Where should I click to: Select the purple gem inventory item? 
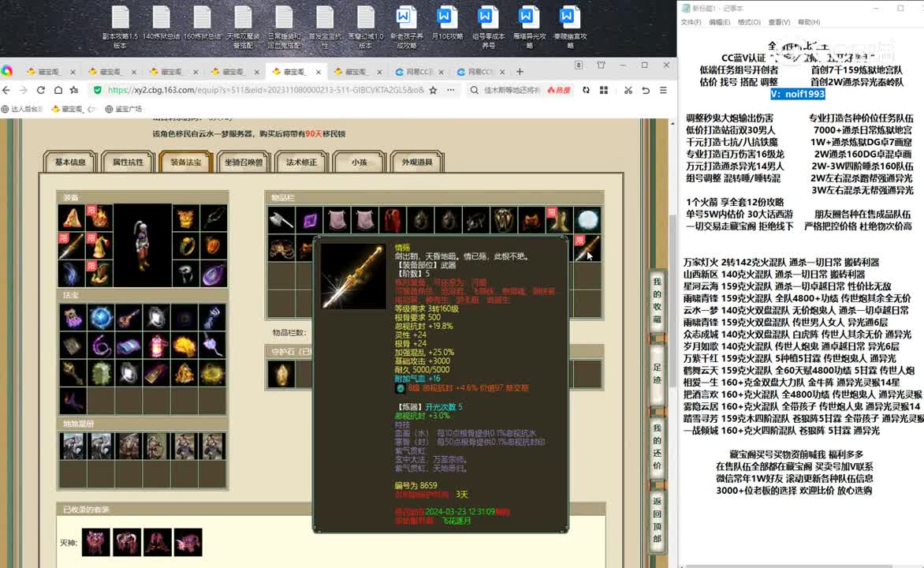[x=309, y=220]
